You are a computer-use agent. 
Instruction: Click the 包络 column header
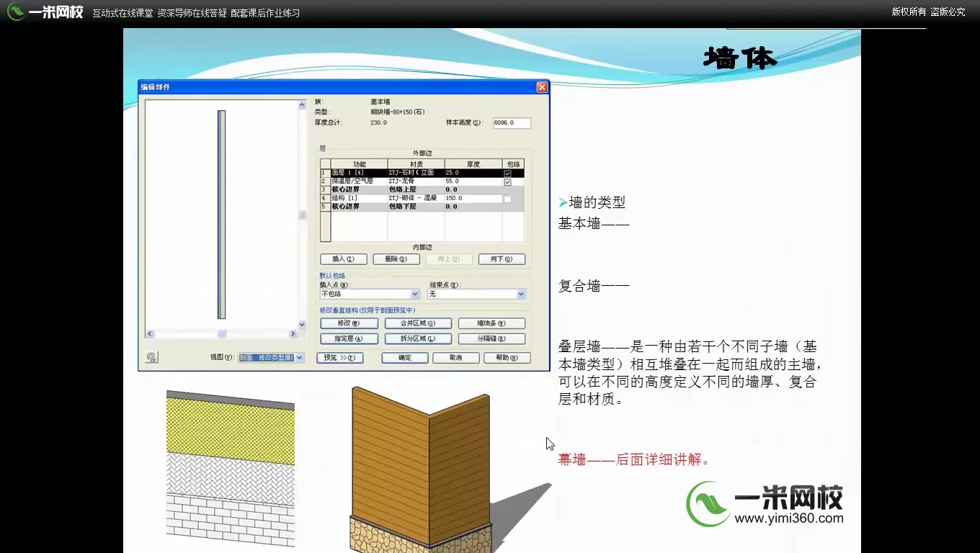click(x=513, y=165)
